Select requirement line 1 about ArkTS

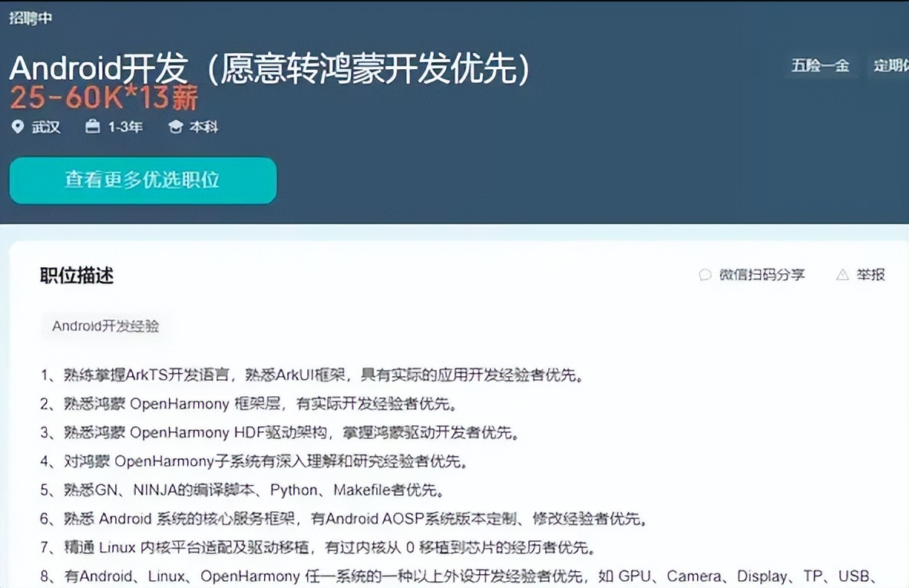click(306, 375)
